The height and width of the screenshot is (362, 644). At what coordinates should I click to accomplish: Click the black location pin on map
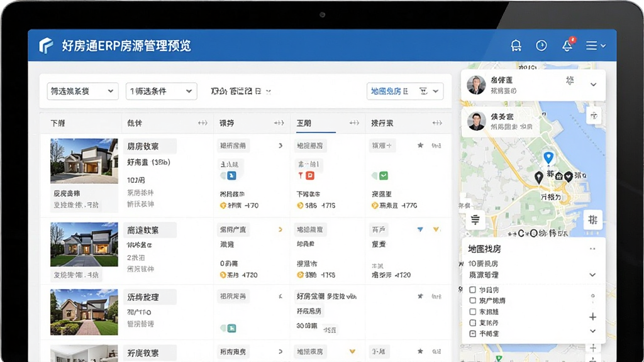pyautogui.click(x=539, y=177)
